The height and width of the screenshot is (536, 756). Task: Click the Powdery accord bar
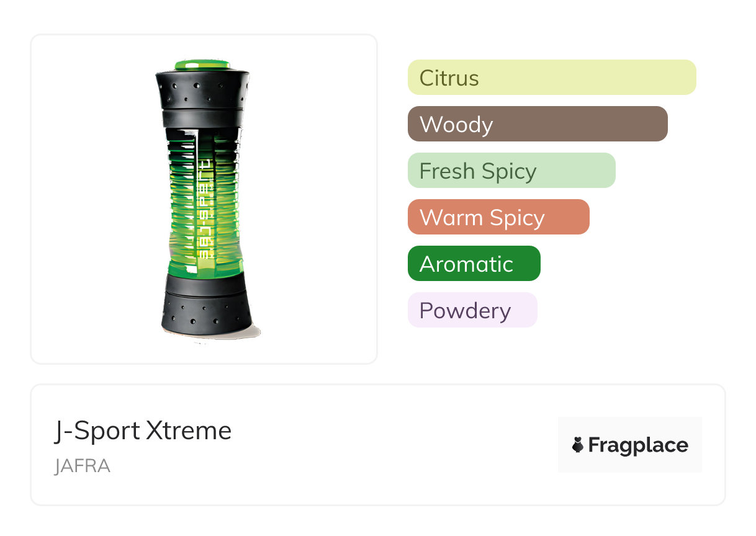472,310
